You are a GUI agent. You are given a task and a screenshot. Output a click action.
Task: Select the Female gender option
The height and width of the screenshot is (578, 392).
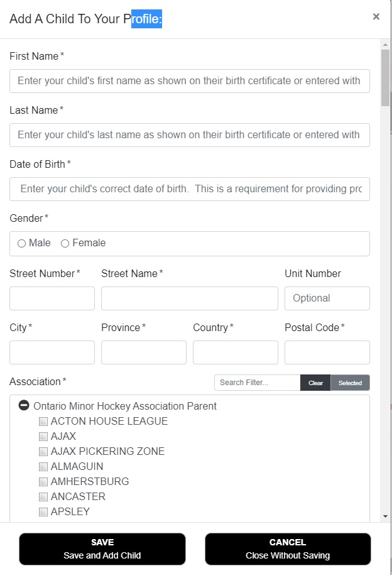click(65, 244)
